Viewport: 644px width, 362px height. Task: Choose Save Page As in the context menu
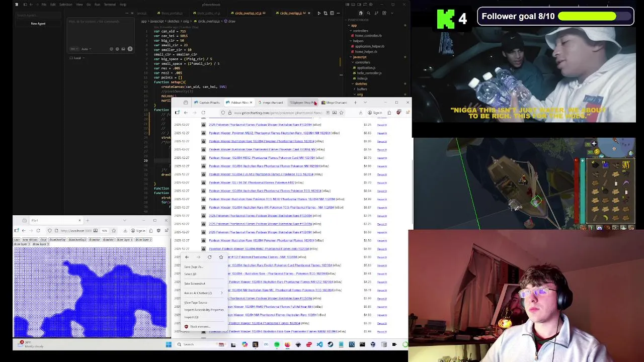(194, 267)
